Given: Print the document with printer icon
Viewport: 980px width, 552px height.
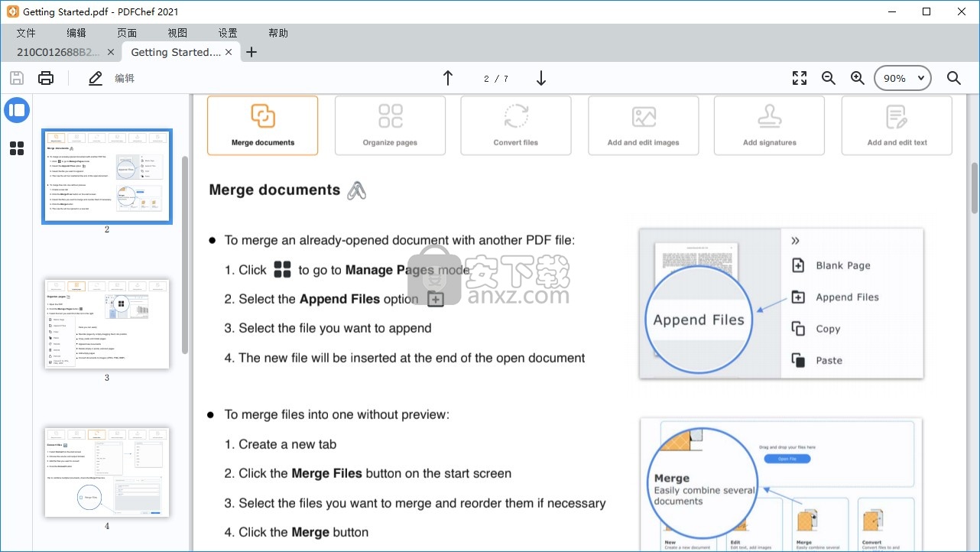Looking at the screenshot, I should [x=46, y=78].
